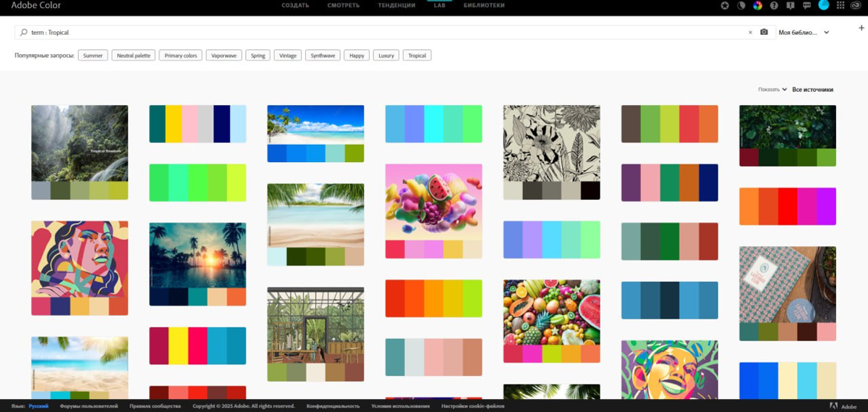Image resolution: width=868 pixels, height=412 pixels.
Task: Expand the Моя библиотека dropdown
Action: click(826, 33)
